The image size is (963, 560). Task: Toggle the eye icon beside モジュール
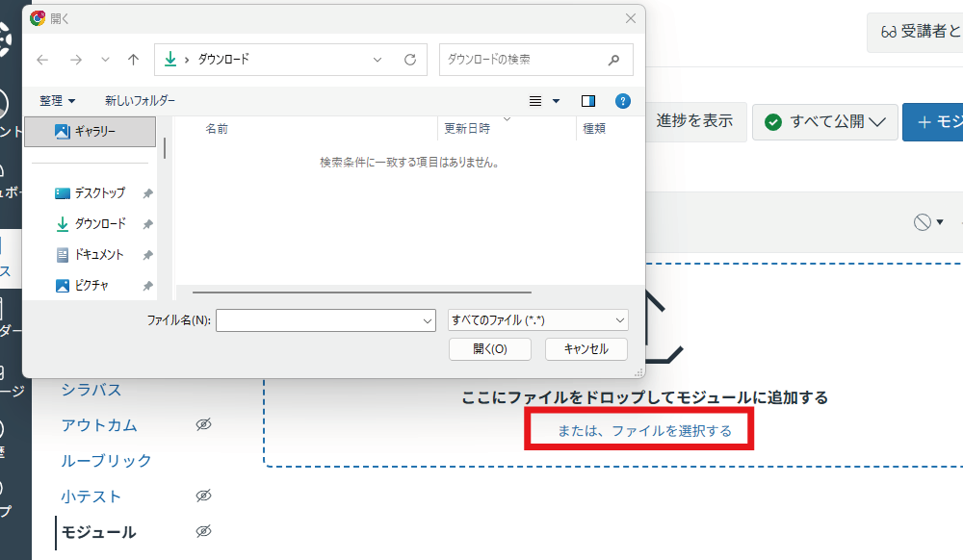(203, 532)
